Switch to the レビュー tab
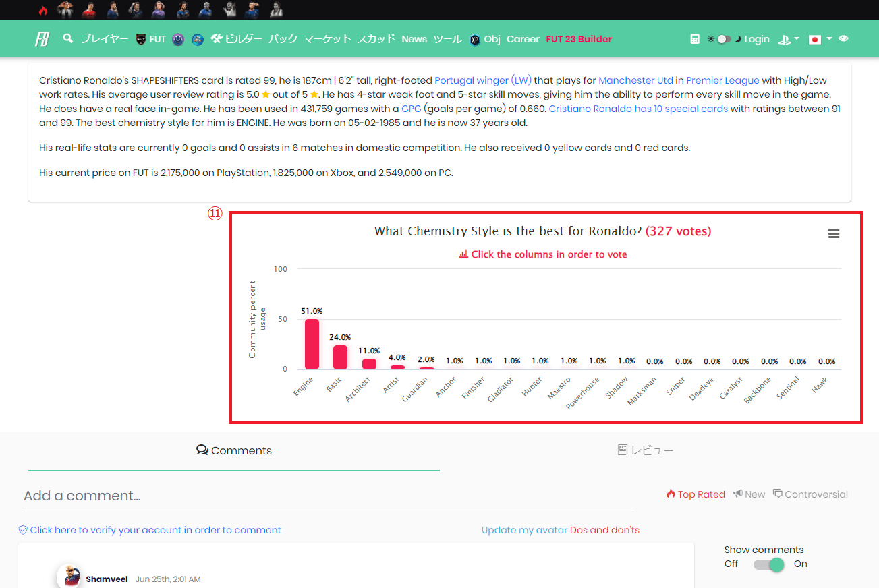This screenshot has width=879, height=588. (646, 450)
